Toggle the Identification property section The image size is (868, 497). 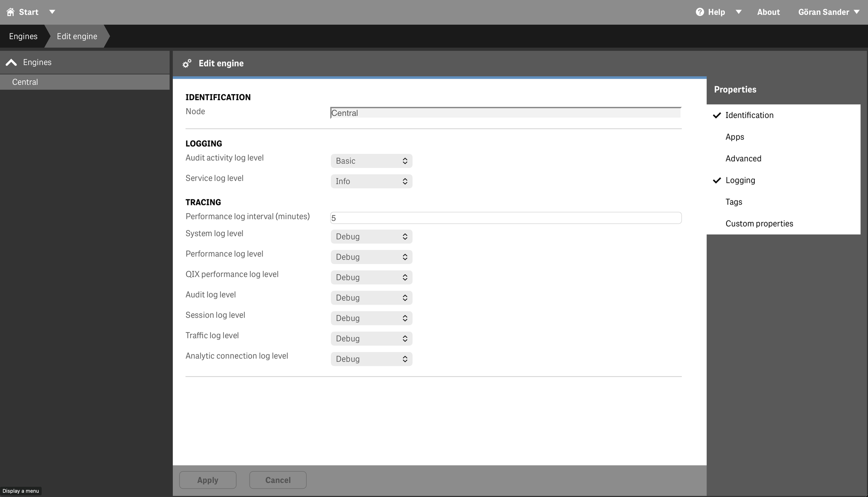pyautogui.click(x=749, y=115)
